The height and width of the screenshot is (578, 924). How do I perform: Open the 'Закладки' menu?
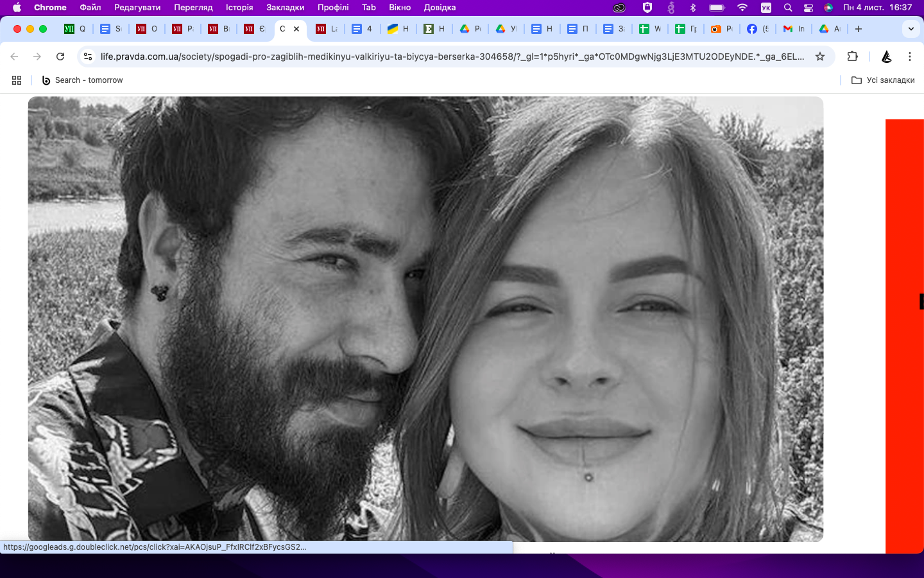[x=285, y=8]
